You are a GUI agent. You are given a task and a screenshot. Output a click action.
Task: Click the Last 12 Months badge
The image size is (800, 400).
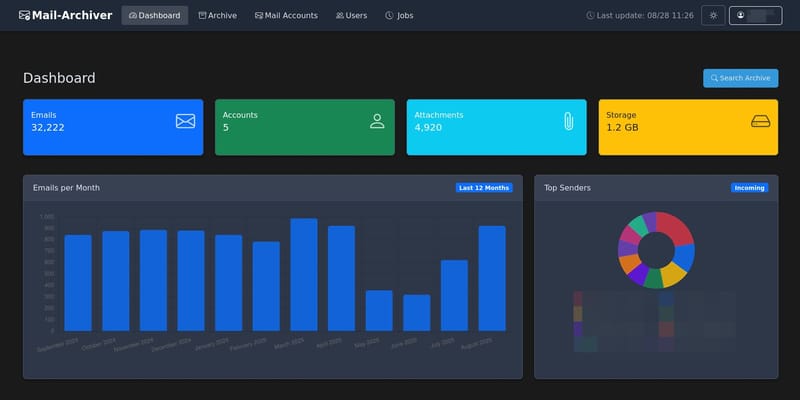click(484, 188)
